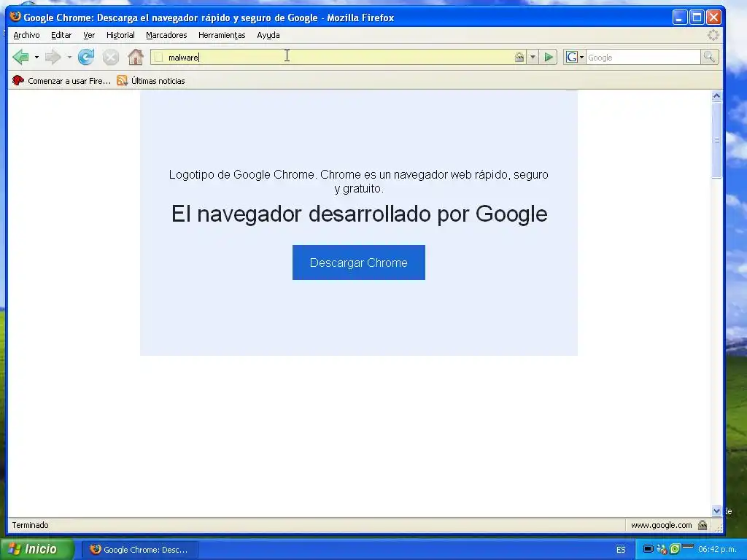Close the Firefox window
The height and width of the screenshot is (560, 747).
click(713, 17)
